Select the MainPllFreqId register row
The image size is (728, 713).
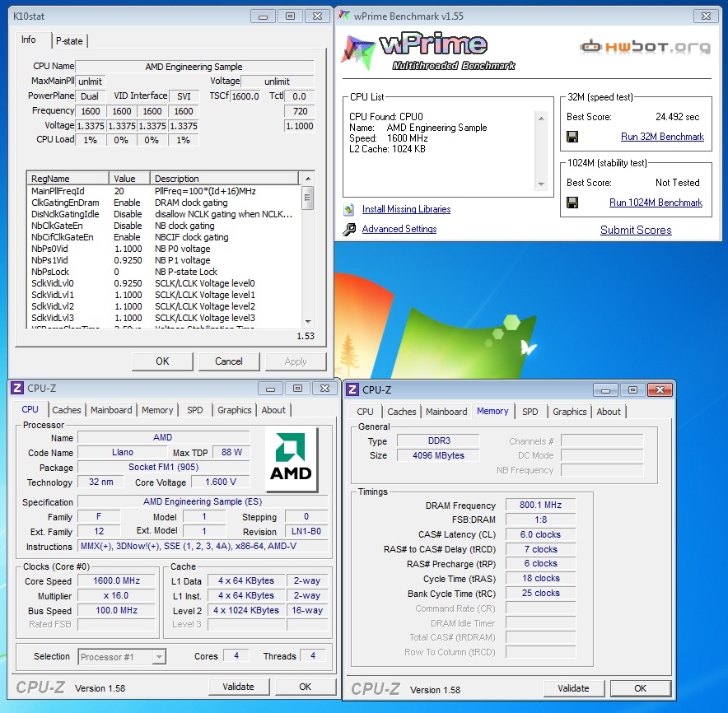click(x=164, y=191)
